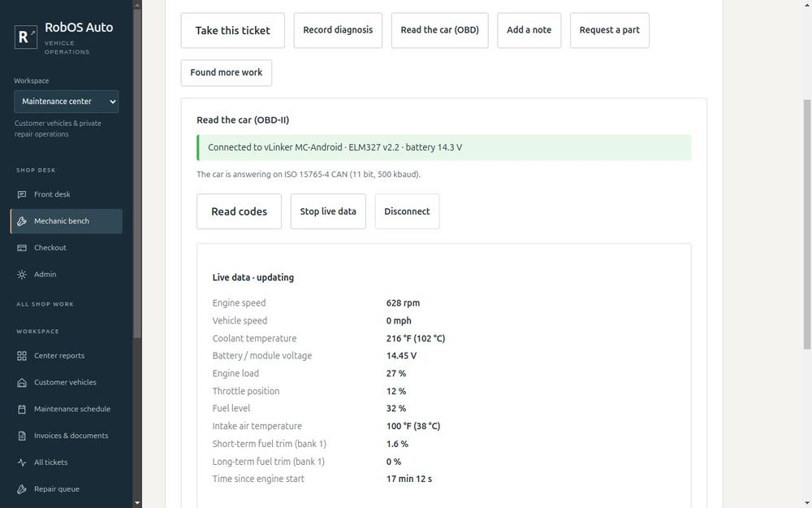
Task: Click the All tickets activity icon
Action: tap(22, 462)
